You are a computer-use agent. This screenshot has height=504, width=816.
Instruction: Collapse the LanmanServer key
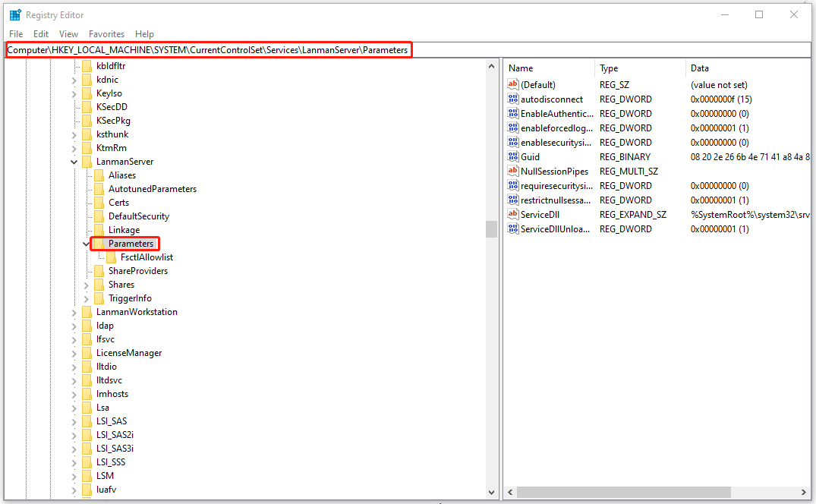point(74,161)
